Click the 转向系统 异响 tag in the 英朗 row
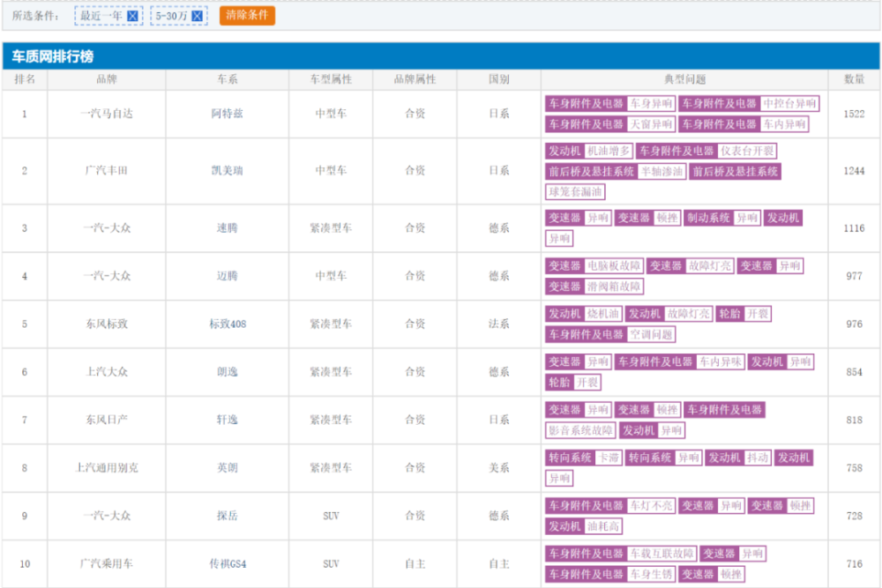Image resolution: width=882 pixels, height=588 pixels. pyautogui.click(x=664, y=458)
